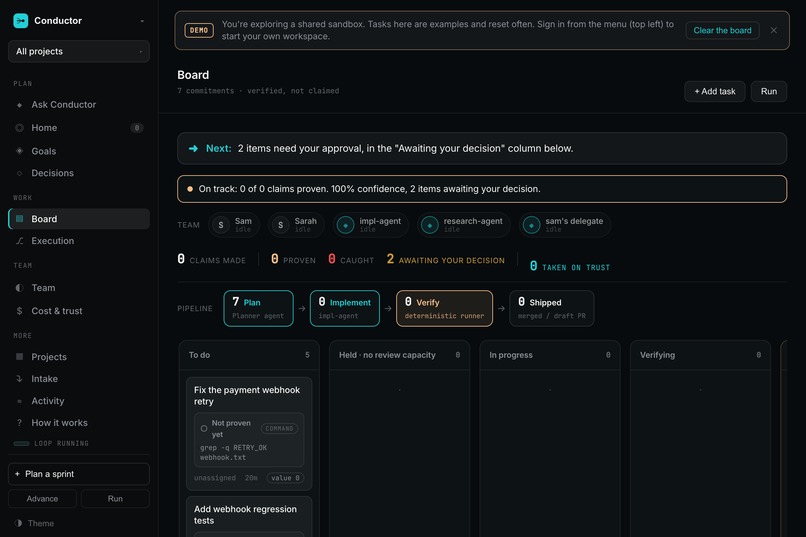Select the Verify pipeline stage

pos(445,308)
